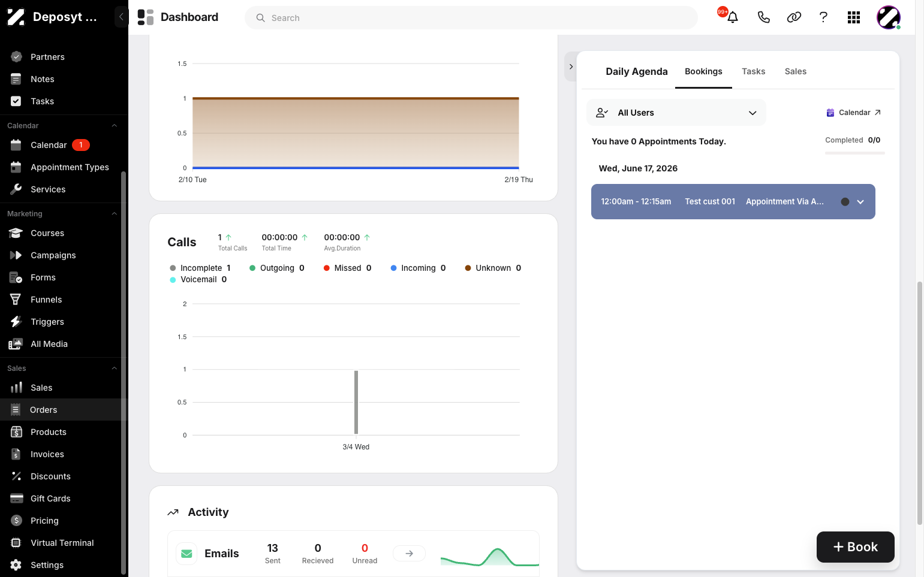The width and height of the screenshot is (924, 577).
Task: Click the link chain icon in header
Action: pyautogui.click(x=794, y=17)
